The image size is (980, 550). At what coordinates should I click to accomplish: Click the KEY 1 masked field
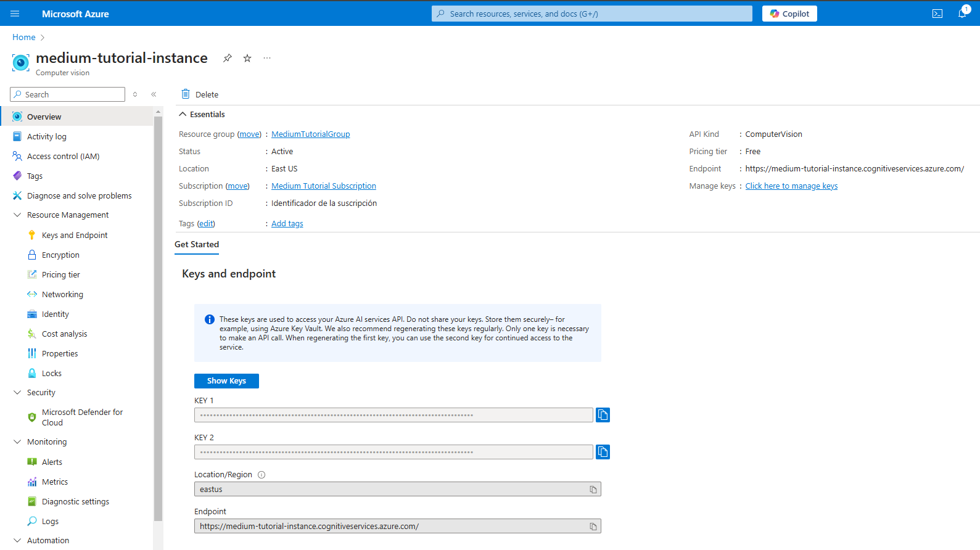pos(393,415)
